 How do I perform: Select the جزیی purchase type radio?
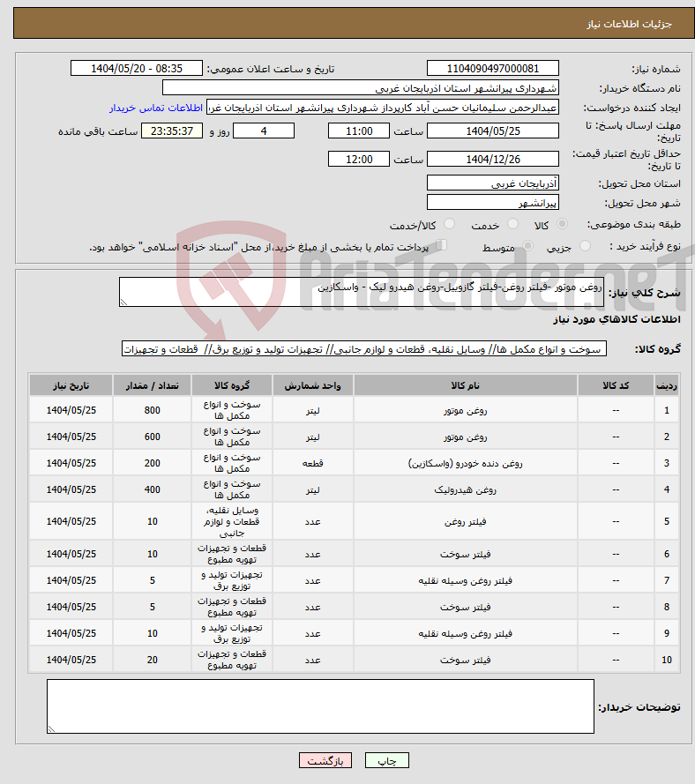pos(585,246)
